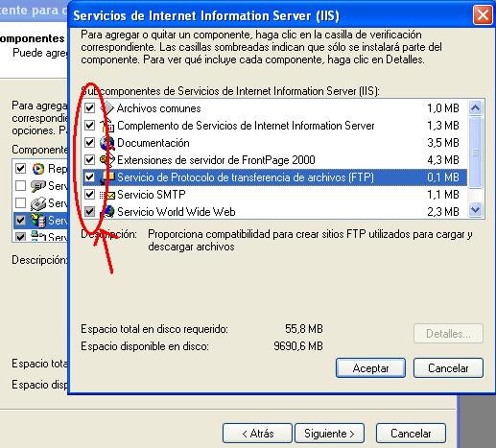Click the Complemento de Servicios IIS icon

pyautogui.click(x=107, y=126)
